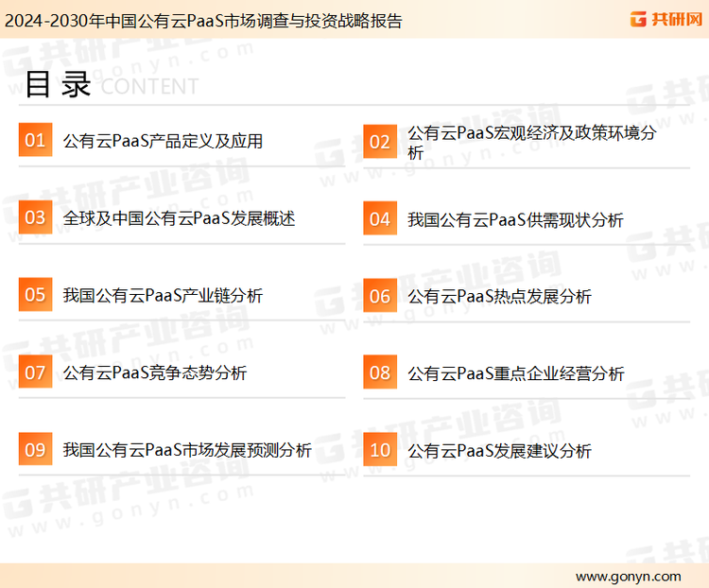Open chapter 公有云PaaS热点发展分析
Viewport: 709px width, 588px height.
pyautogui.click(x=500, y=297)
